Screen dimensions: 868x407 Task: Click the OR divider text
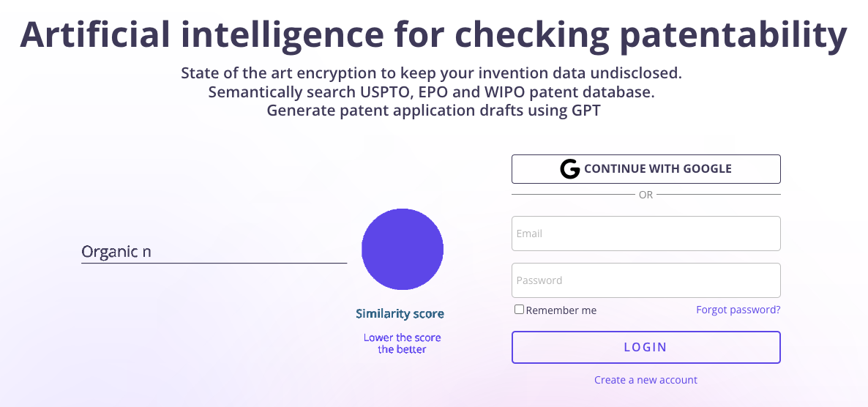tap(646, 195)
